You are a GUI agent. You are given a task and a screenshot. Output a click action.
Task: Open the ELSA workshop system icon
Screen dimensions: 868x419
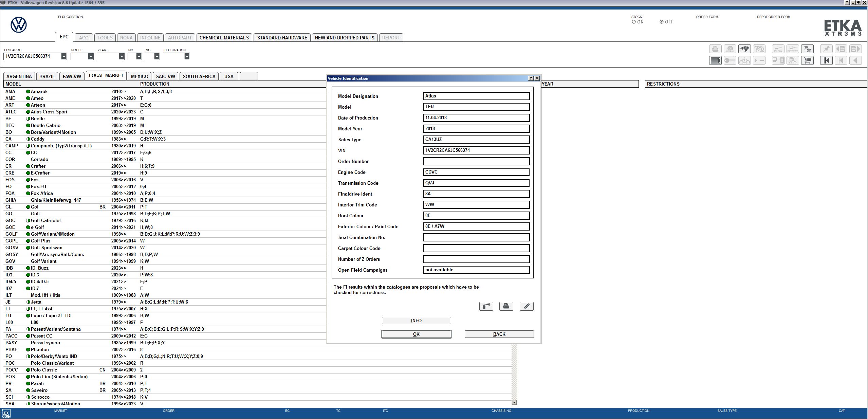[778, 49]
